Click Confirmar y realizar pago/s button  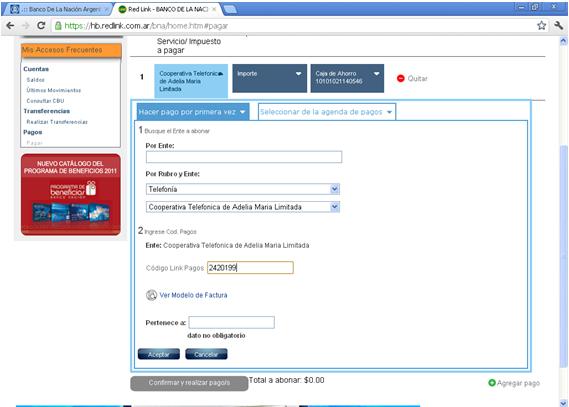[189, 383]
